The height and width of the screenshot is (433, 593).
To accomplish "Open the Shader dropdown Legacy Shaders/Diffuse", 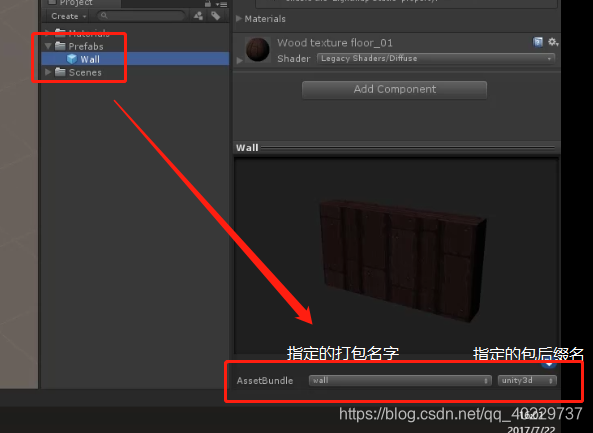I will (436, 59).
